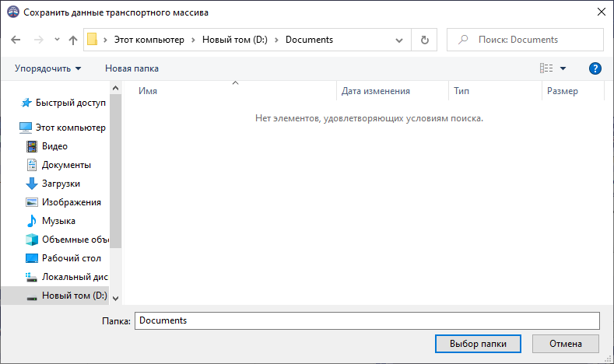614x364 pixels.
Task: Sort by the 'Тип' column header
Action: pos(496,91)
